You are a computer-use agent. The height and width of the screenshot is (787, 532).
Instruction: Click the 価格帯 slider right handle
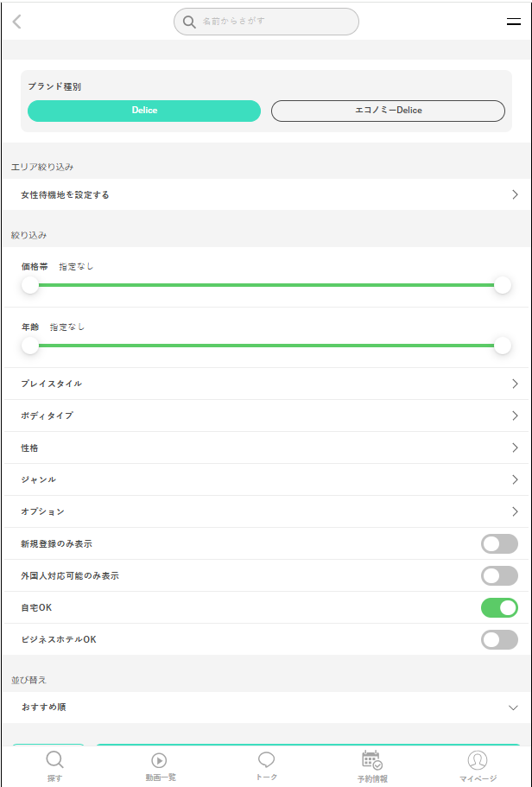point(503,285)
